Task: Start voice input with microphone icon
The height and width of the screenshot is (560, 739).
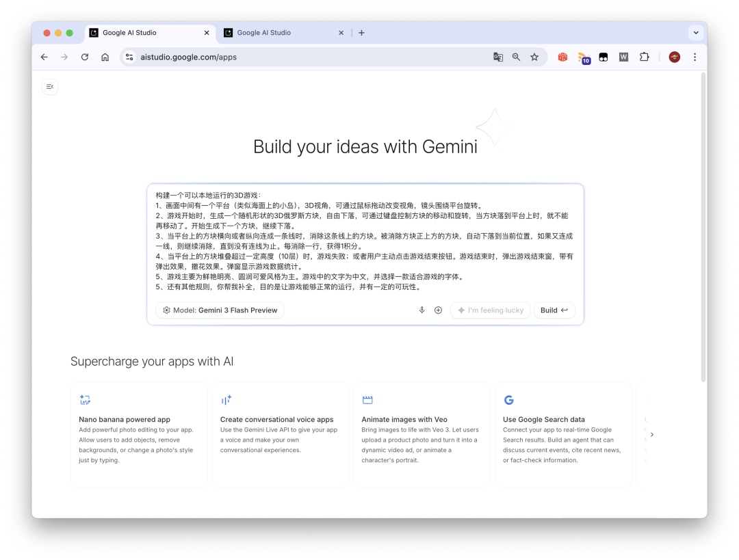Action: [x=422, y=310]
